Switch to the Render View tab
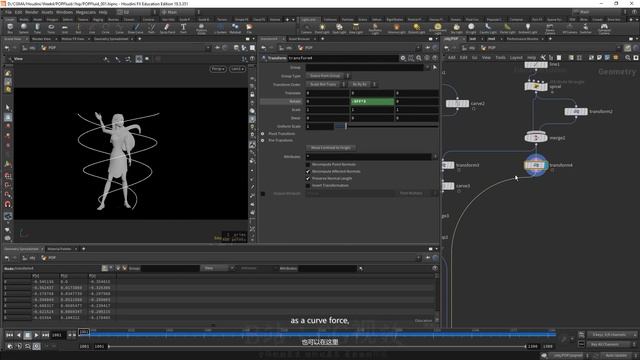Image resolution: width=640 pixels, height=360 pixels. coord(41,39)
